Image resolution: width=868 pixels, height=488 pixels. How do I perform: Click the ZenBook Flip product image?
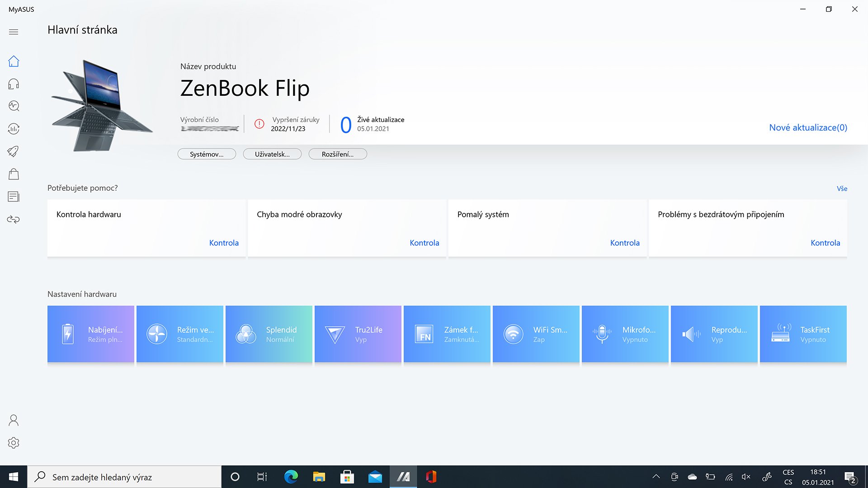[102, 105]
